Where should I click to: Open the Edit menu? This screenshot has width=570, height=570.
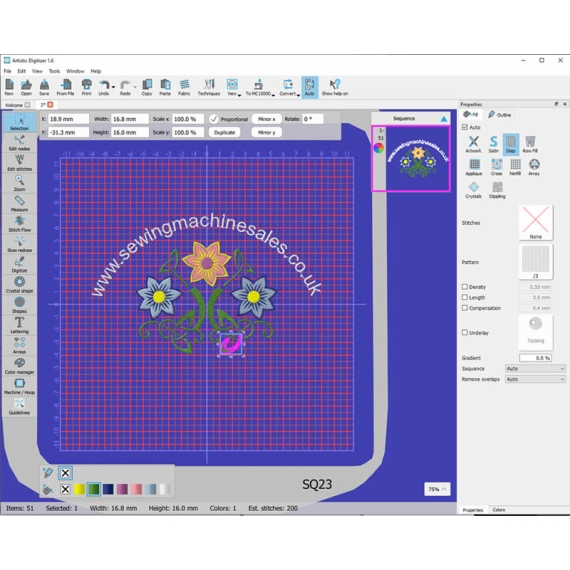[x=22, y=71]
